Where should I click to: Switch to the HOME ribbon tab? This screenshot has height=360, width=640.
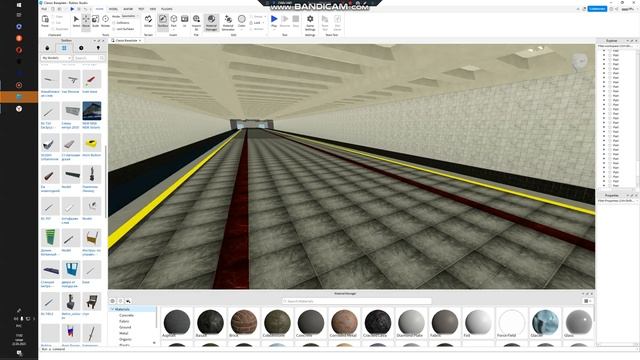pos(99,9)
